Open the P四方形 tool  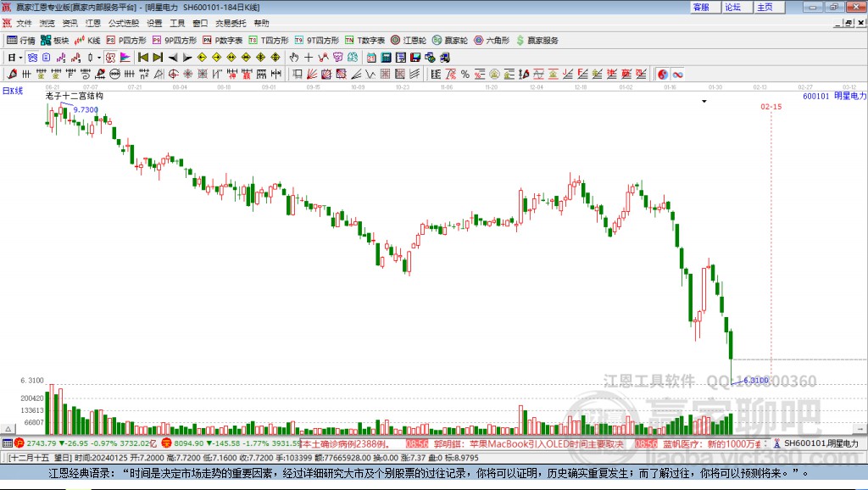pos(126,41)
